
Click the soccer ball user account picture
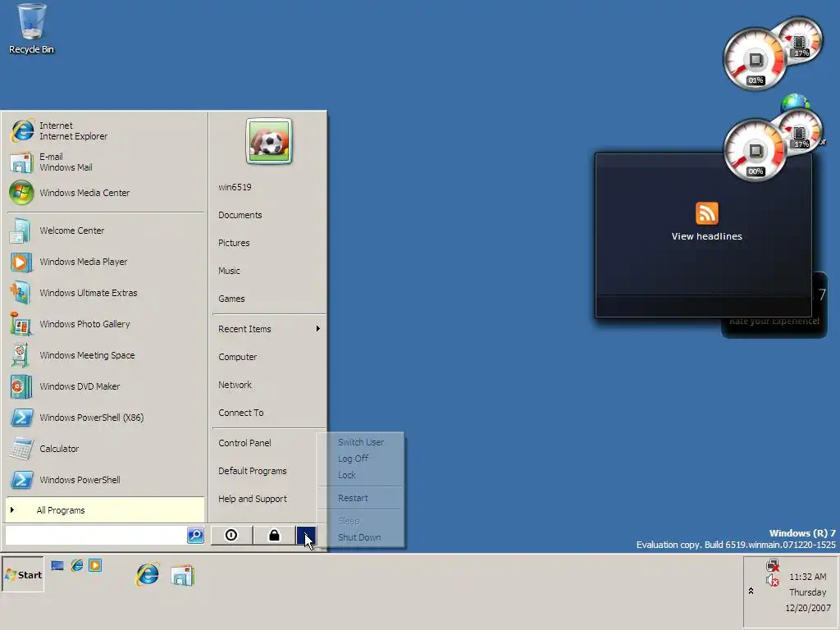click(x=269, y=141)
